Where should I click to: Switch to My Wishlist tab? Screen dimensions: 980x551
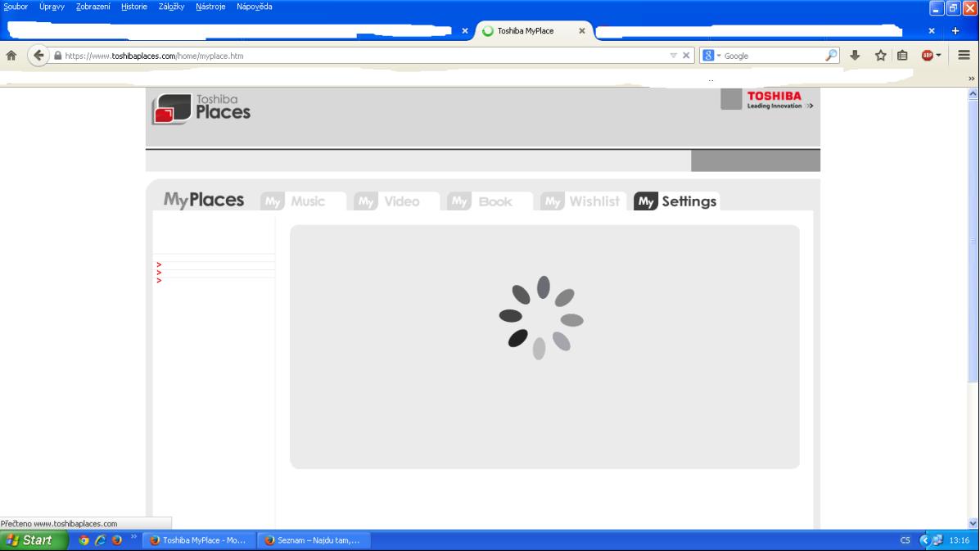[x=582, y=201]
